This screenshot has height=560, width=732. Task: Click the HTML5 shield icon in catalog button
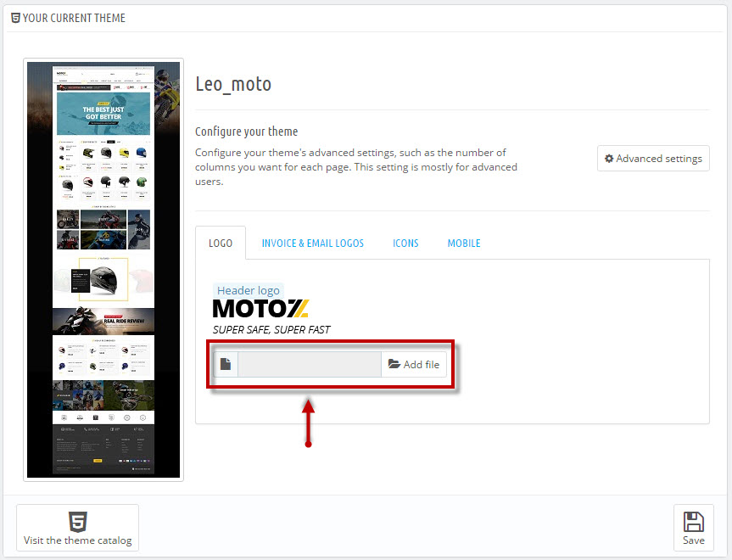77,522
